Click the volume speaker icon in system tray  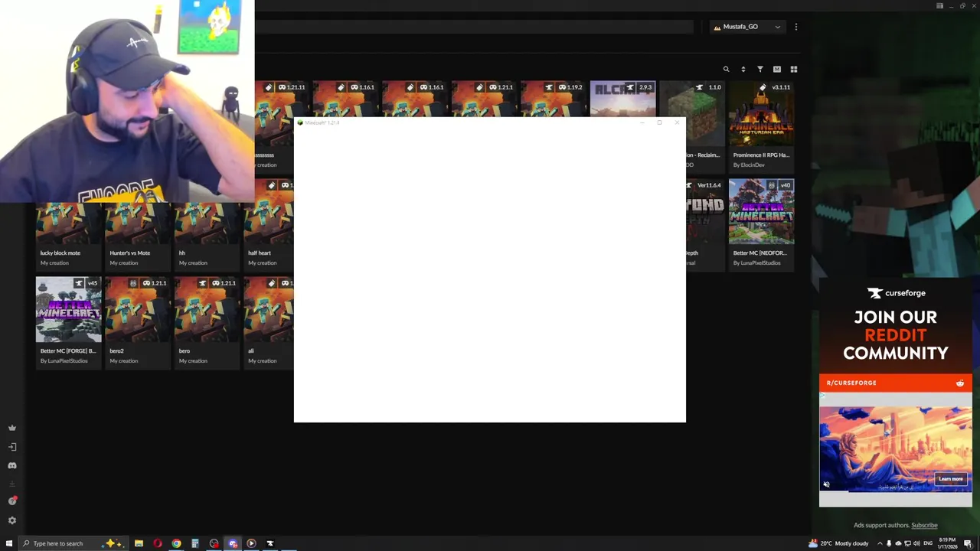tap(916, 543)
